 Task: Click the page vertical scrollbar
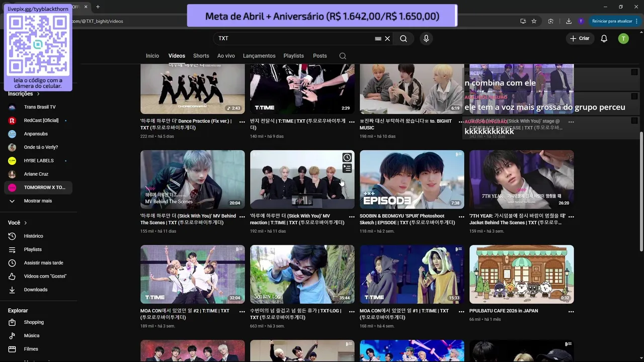point(641,191)
